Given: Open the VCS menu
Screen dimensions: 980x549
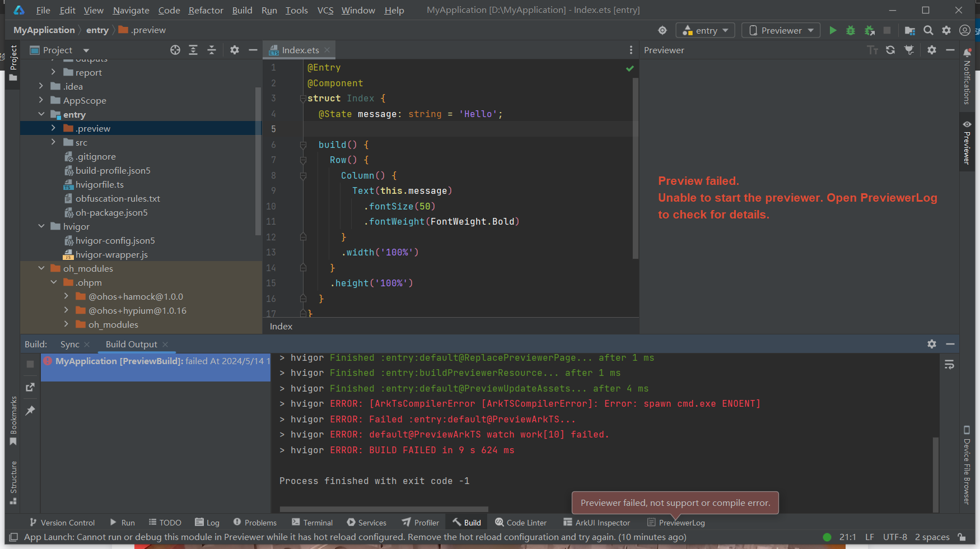Looking at the screenshot, I should pos(325,10).
